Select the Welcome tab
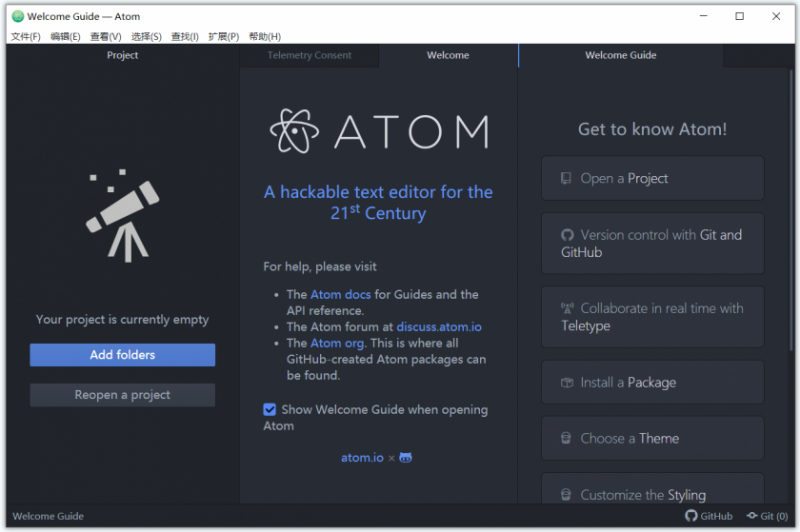The width and height of the screenshot is (800, 532). tap(448, 55)
